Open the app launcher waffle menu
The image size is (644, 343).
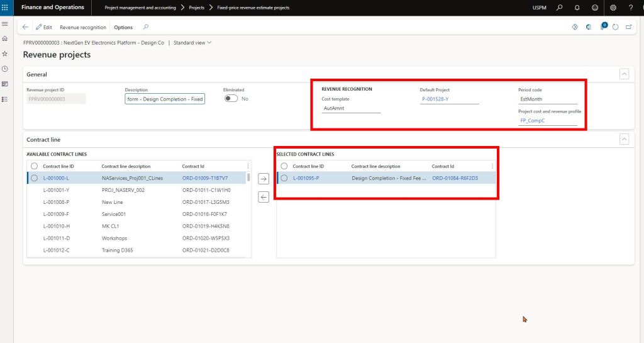pos(6,8)
